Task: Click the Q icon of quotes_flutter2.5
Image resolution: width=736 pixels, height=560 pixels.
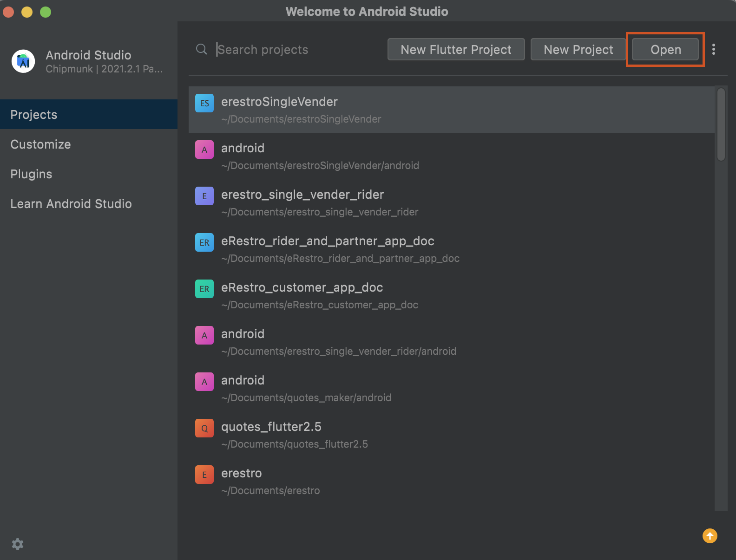Action: 204,428
